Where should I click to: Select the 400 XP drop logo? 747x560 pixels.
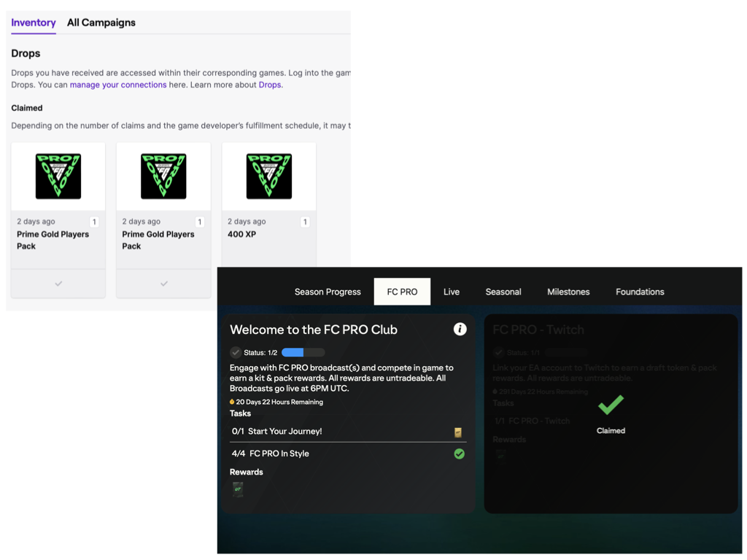(x=268, y=176)
